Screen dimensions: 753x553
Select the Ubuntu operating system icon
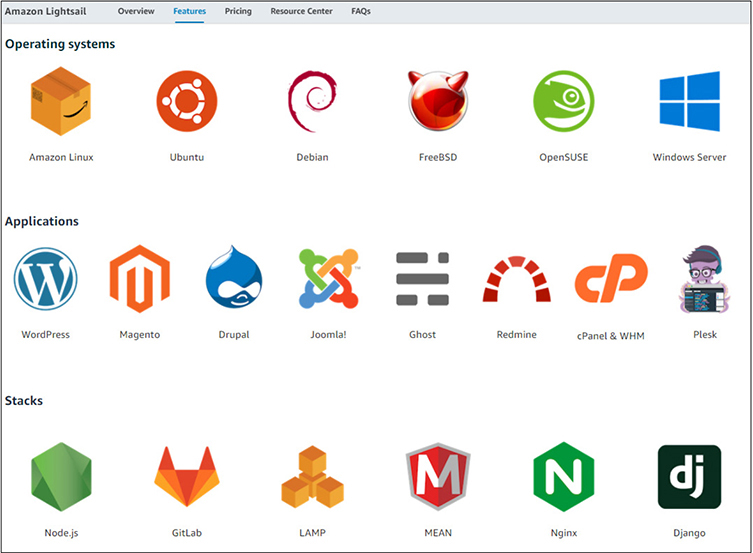pyautogui.click(x=187, y=101)
